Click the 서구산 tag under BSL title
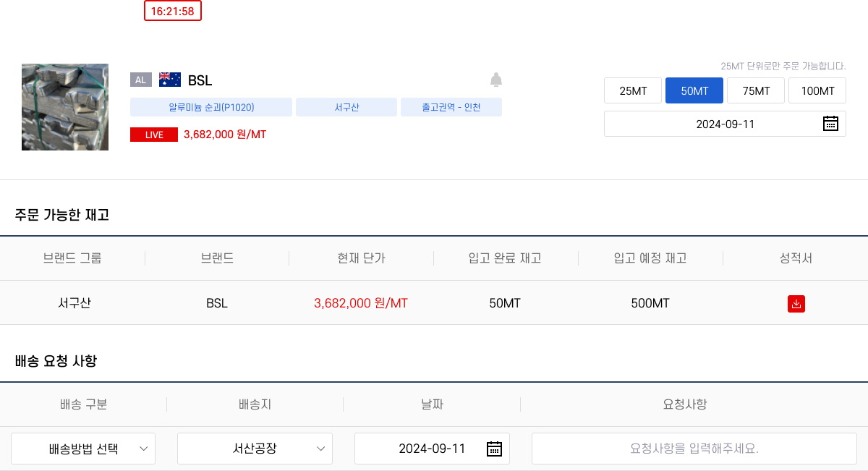 [346, 107]
